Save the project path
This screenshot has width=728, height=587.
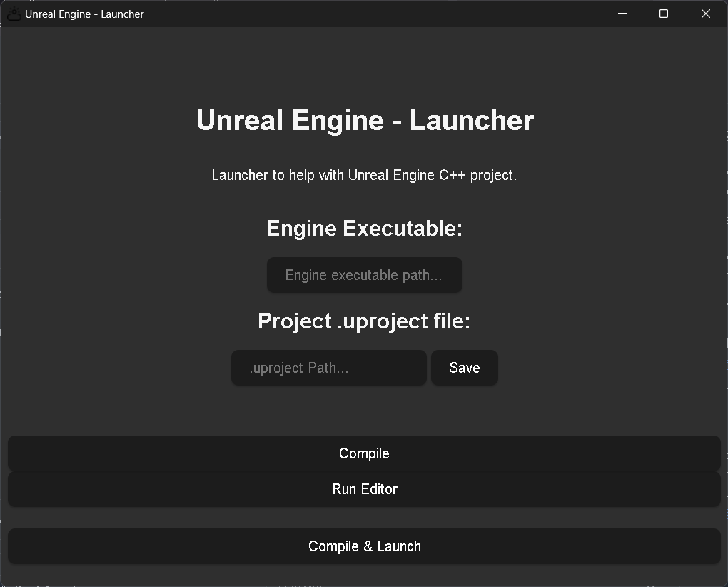pyautogui.click(x=465, y=368)
